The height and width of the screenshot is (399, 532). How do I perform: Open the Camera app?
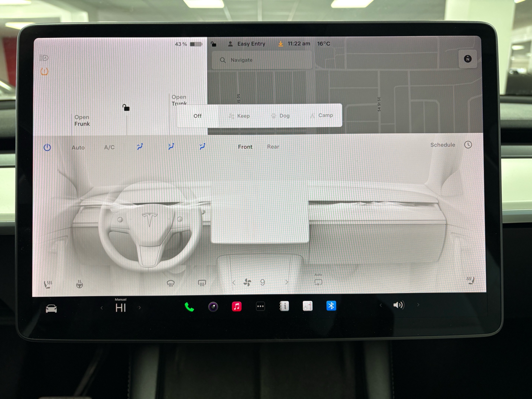(213, 307)
